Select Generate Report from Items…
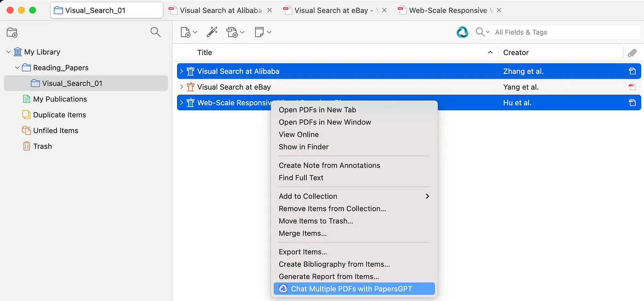The width and height of the screenshot is (644, 301). (x=354, y=277)
